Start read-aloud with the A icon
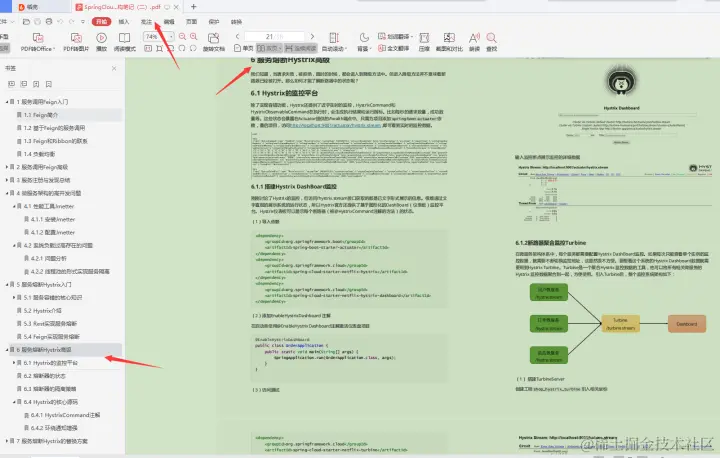The width and height of the screenshot is (720, 458). tap(474, 42)
